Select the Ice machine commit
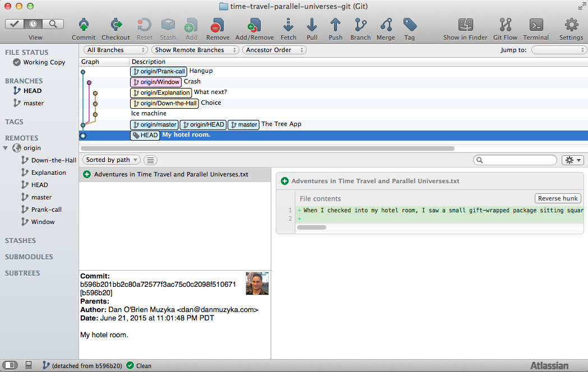The image size is (588, 372). [x=334, y=114]
